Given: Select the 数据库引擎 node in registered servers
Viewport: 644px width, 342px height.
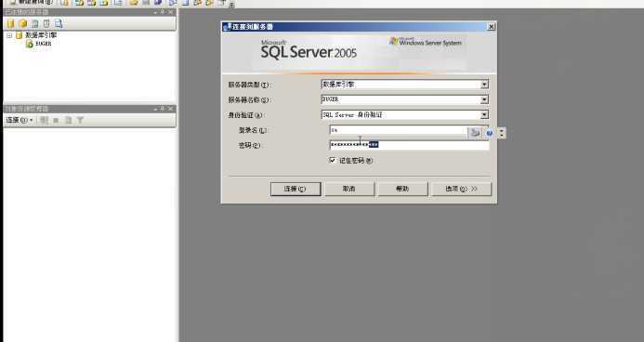Looking at the screenshot, I should tap(41, 35).
